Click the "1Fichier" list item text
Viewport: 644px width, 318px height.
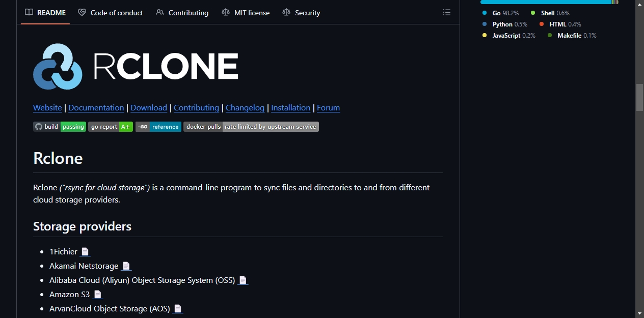63,252
